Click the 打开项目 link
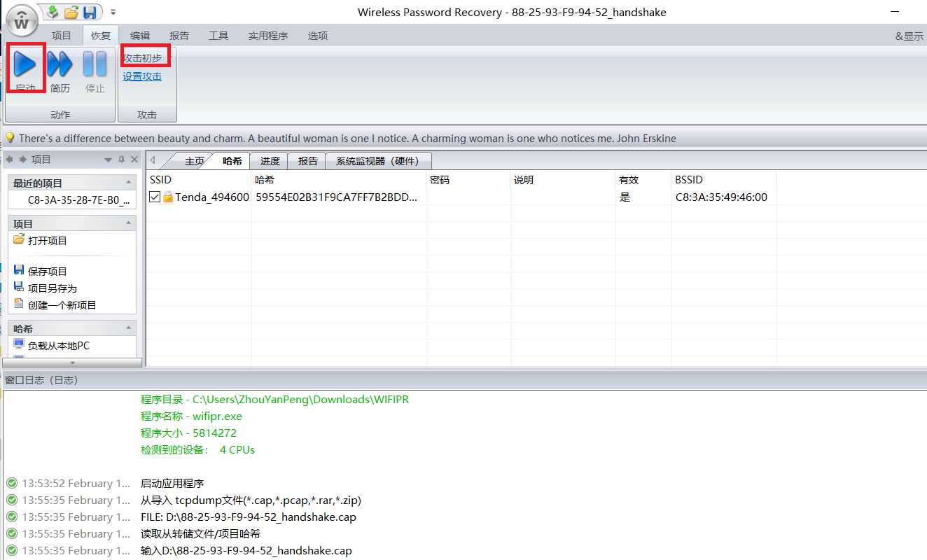Viewport: 927px width, 560px height. point(48,240)
